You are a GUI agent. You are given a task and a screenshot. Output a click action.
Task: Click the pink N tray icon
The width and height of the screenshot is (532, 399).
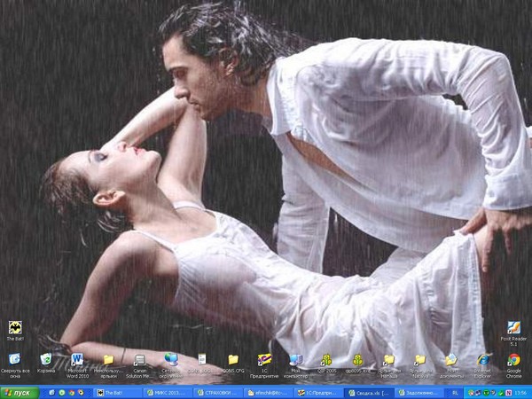coord(508,393)
